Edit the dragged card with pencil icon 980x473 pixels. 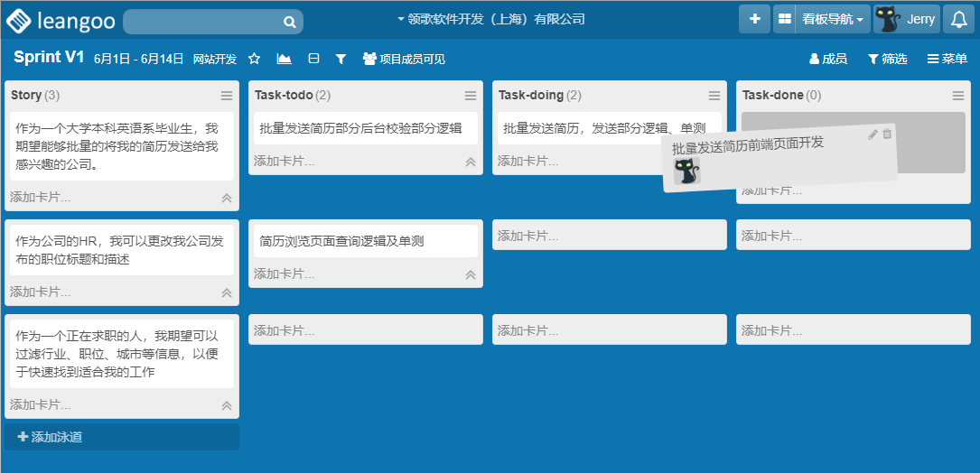(x=873, y=134)
